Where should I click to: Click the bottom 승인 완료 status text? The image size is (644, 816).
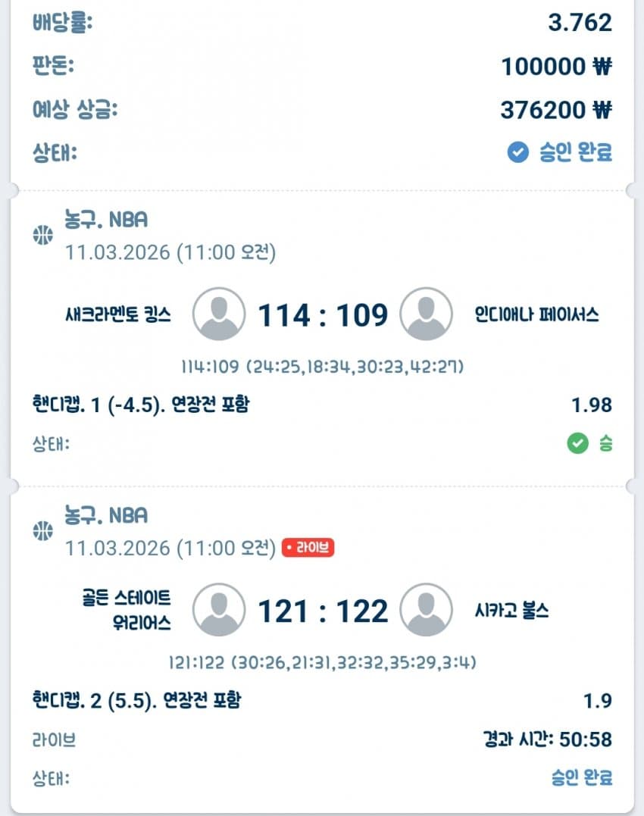click(x=581, y=777)
